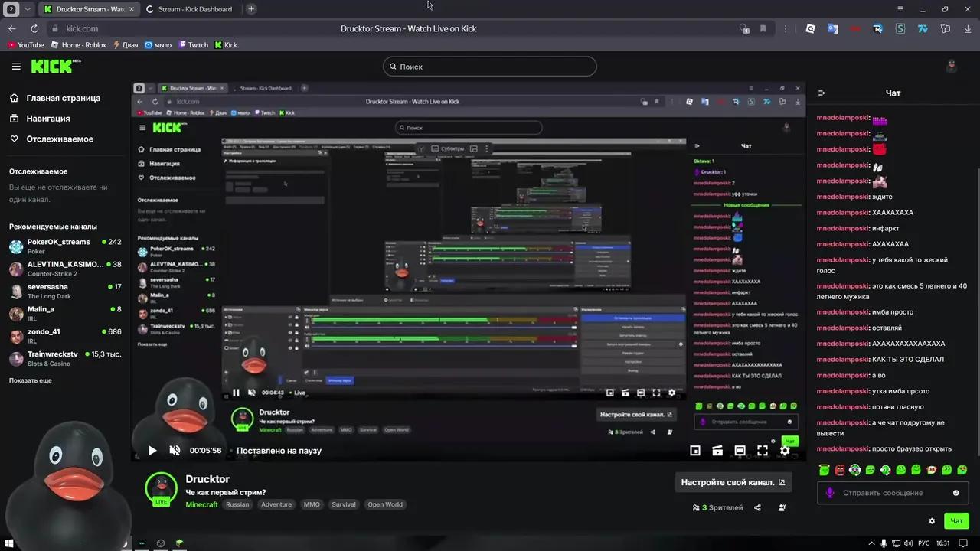Open seversasha recommended channel
The width and height of the screenshot is (980, 551).
[65, 292]
